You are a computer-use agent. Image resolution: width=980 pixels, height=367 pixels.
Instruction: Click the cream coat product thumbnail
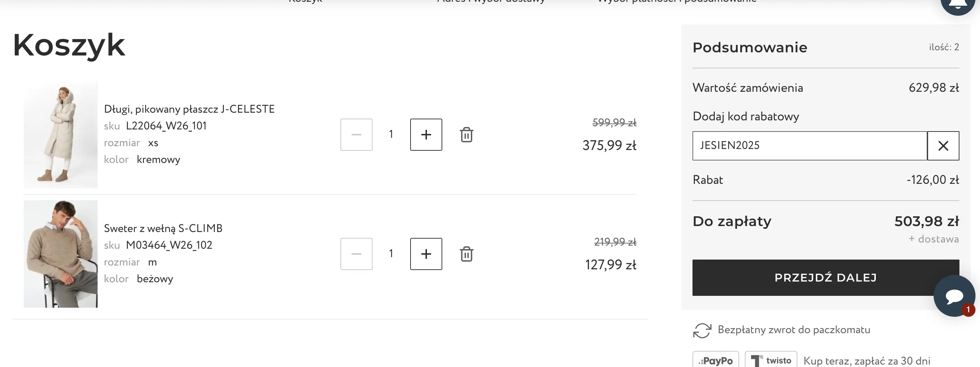pyautogui.click(x=61, y=134)
